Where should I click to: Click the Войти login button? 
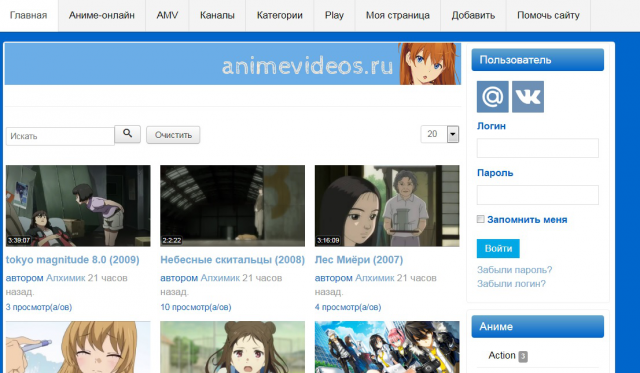click(498, 249)
